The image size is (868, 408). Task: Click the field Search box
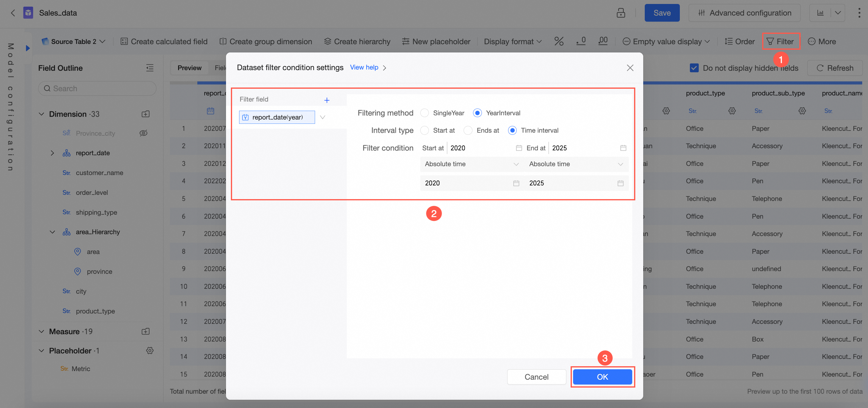pos(97,89)
